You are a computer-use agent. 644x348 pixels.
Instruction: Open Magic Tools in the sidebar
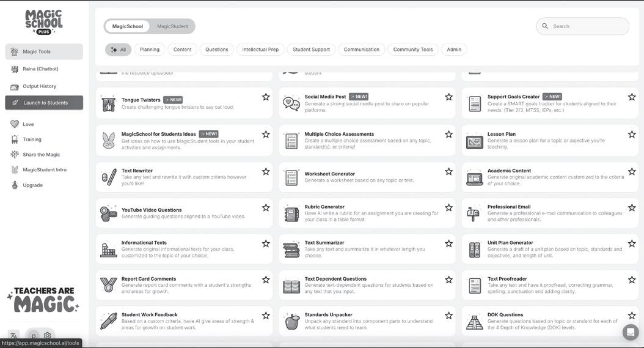tap(44, 51)
